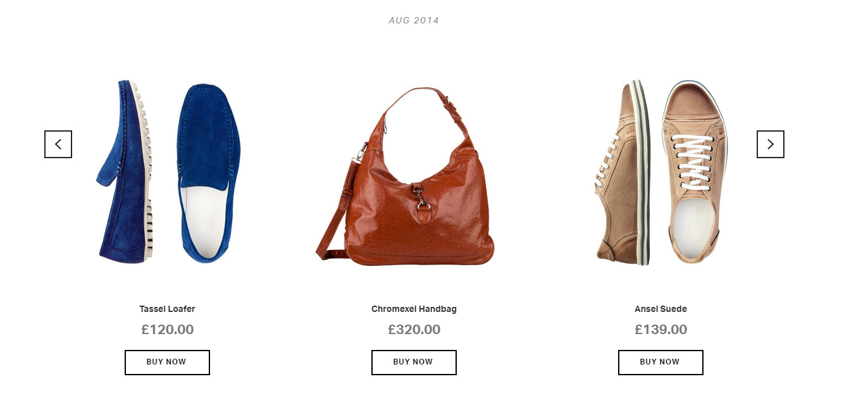Click the white laces on the tan sneaker
The height and width of the screenshot is (398, 868).
pos(694,163)
